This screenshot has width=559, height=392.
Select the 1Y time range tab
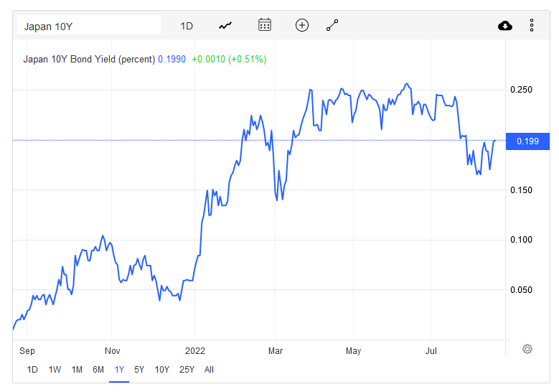[119, 370]
